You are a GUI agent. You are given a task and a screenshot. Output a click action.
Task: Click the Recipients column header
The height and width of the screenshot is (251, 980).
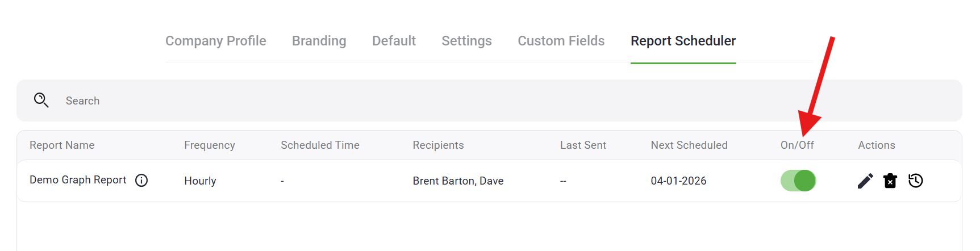[x=438, y=145]
